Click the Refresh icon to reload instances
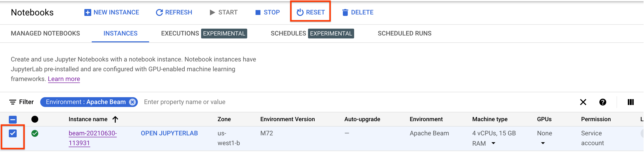 (x=159, y=12)
